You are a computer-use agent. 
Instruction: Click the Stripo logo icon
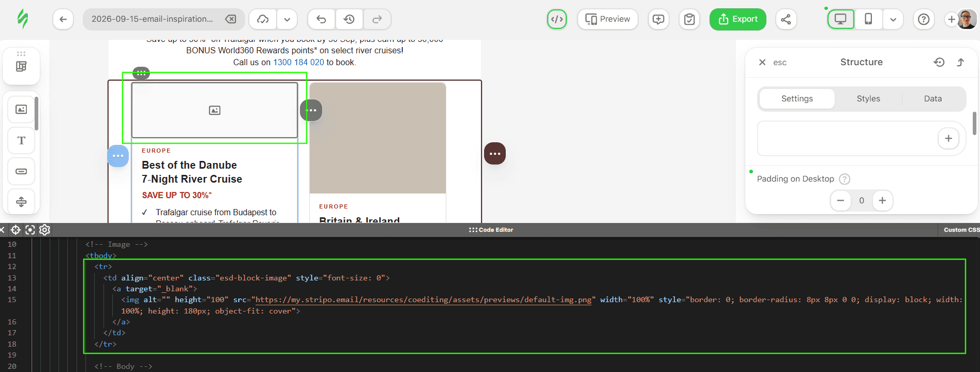23,19
